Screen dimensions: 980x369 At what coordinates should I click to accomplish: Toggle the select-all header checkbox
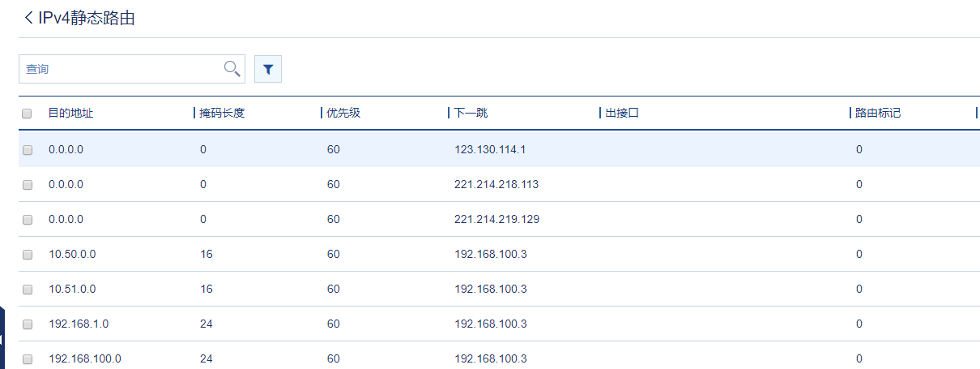(x=27, y=114)
